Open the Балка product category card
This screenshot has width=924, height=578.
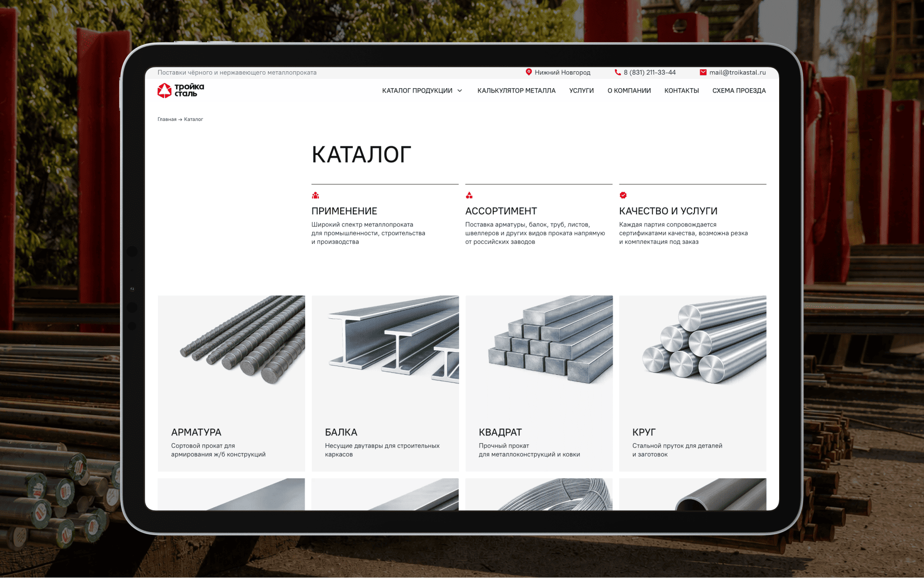[385, 383]
